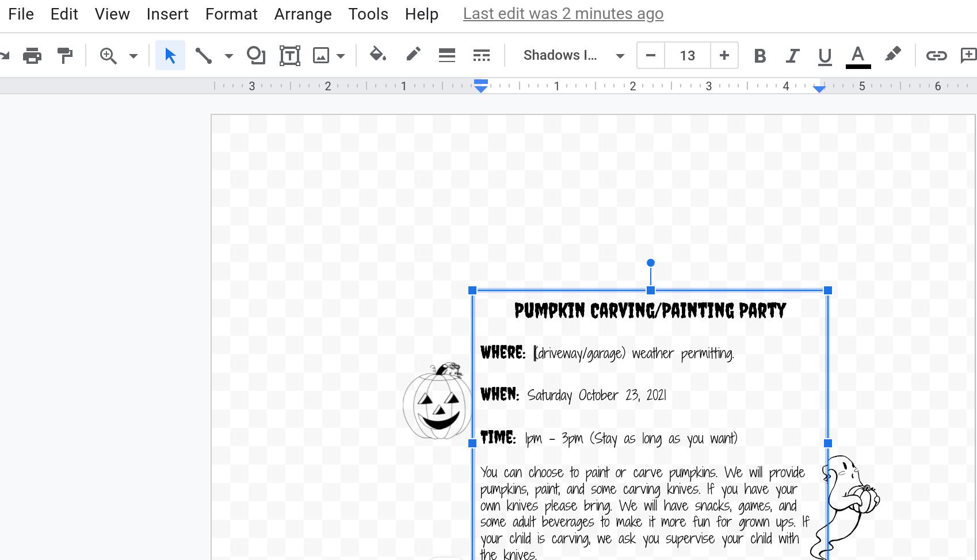Open Border color pencil
977x560 pixels.
click(x=413, y=55)
